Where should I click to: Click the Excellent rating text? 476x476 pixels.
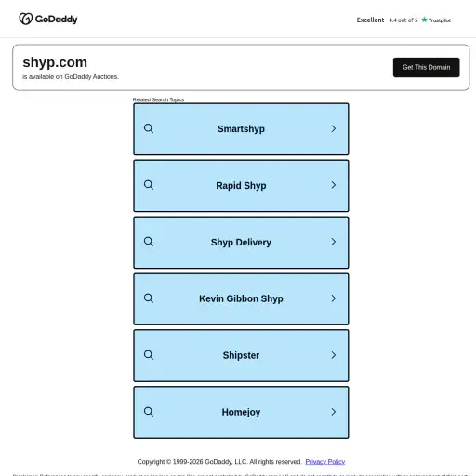pos(370,20)
